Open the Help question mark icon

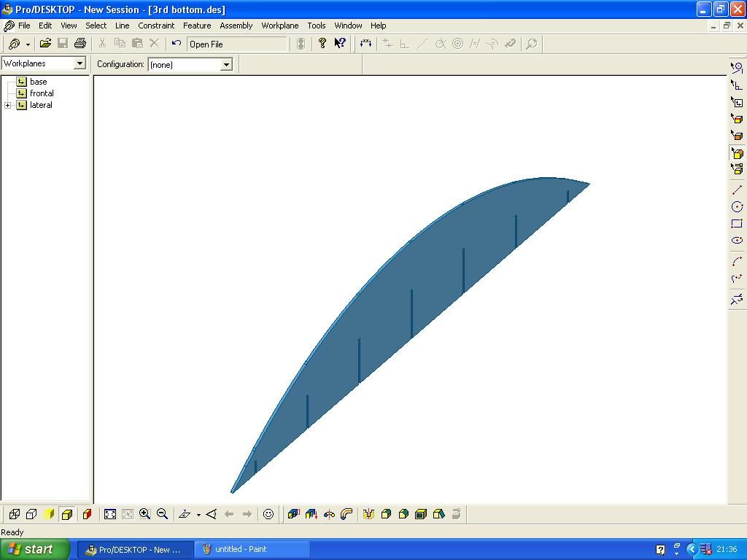[322, 44]
